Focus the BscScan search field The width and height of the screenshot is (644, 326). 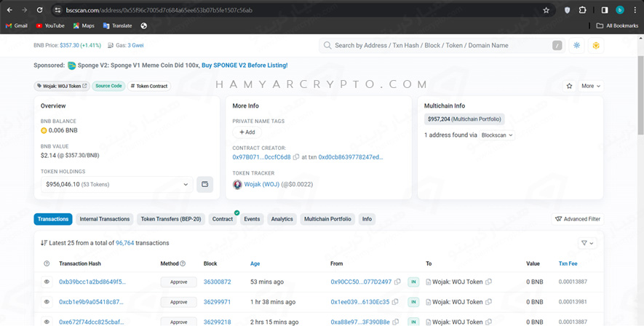click(x=442, y=46)
